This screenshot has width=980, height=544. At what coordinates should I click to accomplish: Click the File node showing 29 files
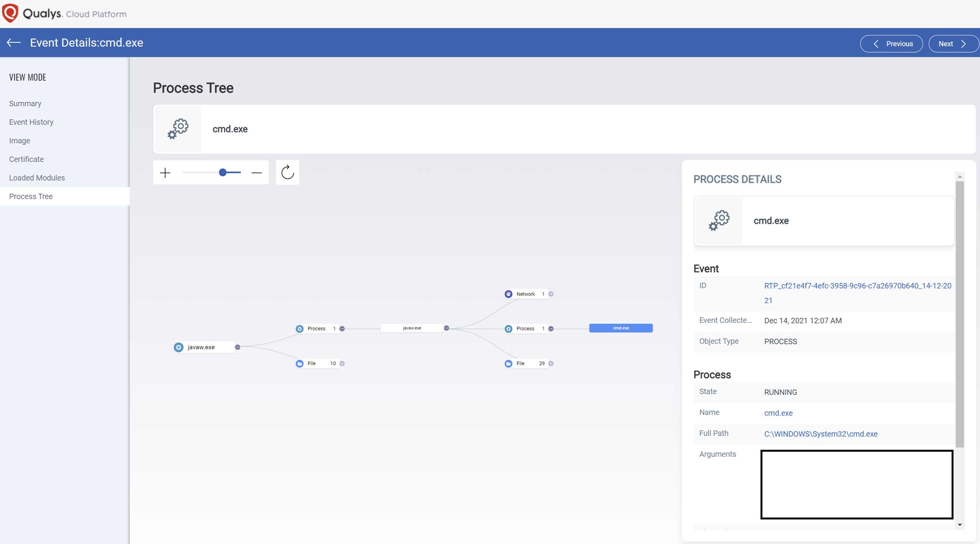pyautogui.click(x=520, y=363)
